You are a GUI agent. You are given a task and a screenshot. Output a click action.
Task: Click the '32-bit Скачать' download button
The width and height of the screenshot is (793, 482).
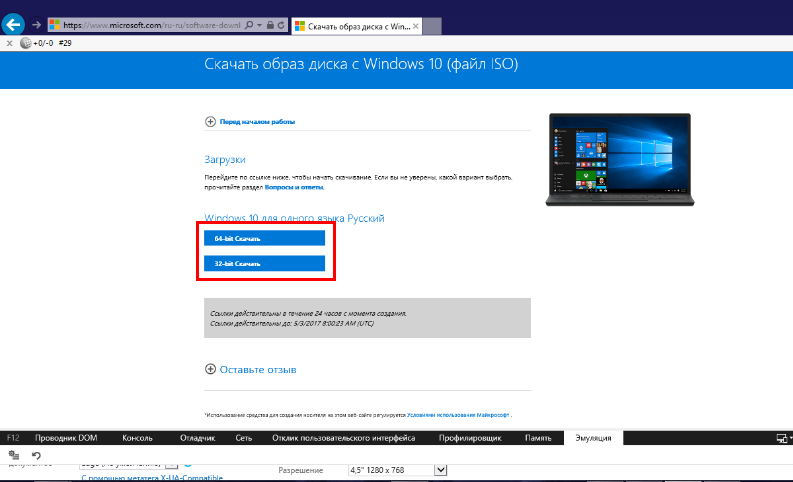pyautogui.click(x=265, y=264)
